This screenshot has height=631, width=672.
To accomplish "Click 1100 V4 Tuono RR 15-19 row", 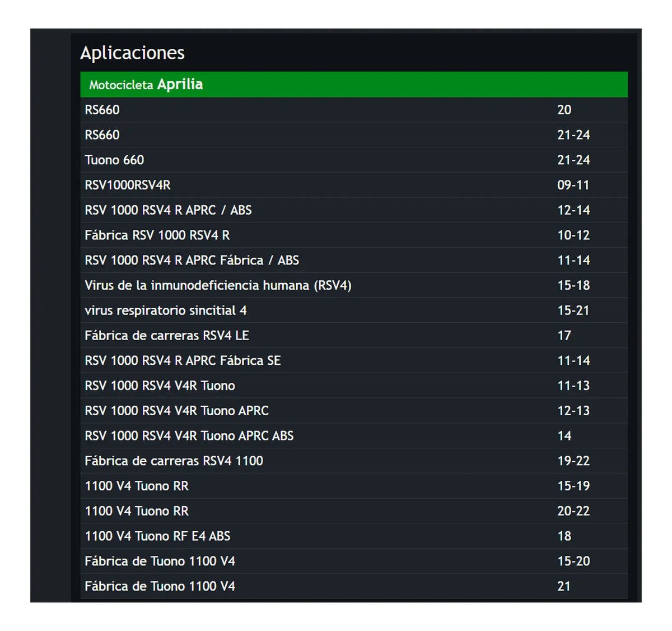I will pos(354,486).
